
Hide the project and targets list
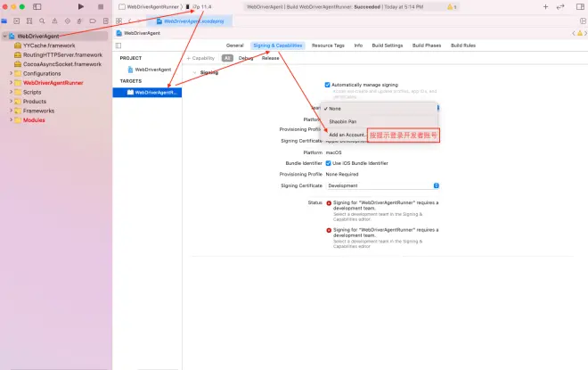pos(118,45)
